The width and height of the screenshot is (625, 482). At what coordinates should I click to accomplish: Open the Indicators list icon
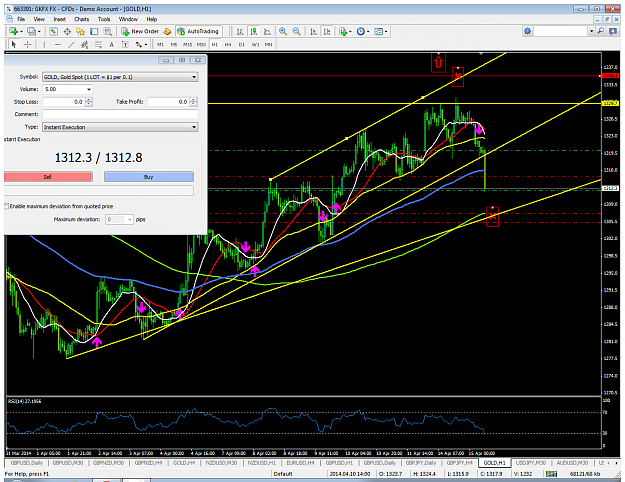click(x=344, y=31)
